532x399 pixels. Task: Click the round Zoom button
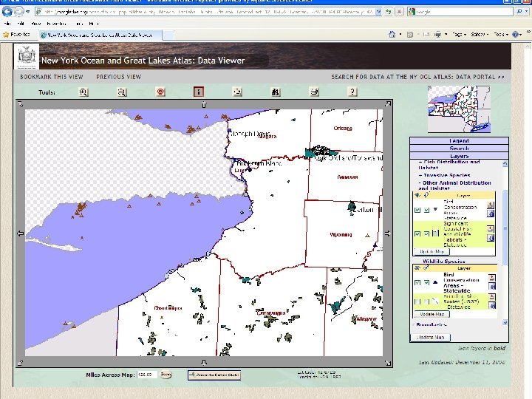point(166,375)
